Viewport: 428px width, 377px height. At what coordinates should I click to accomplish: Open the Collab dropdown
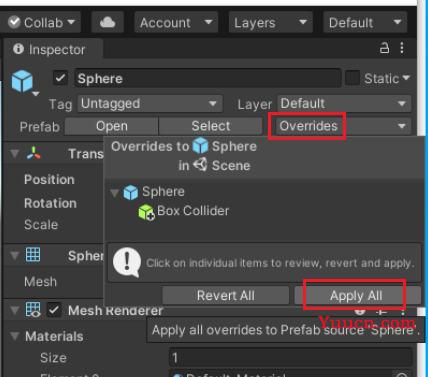[x=40, y=23]
